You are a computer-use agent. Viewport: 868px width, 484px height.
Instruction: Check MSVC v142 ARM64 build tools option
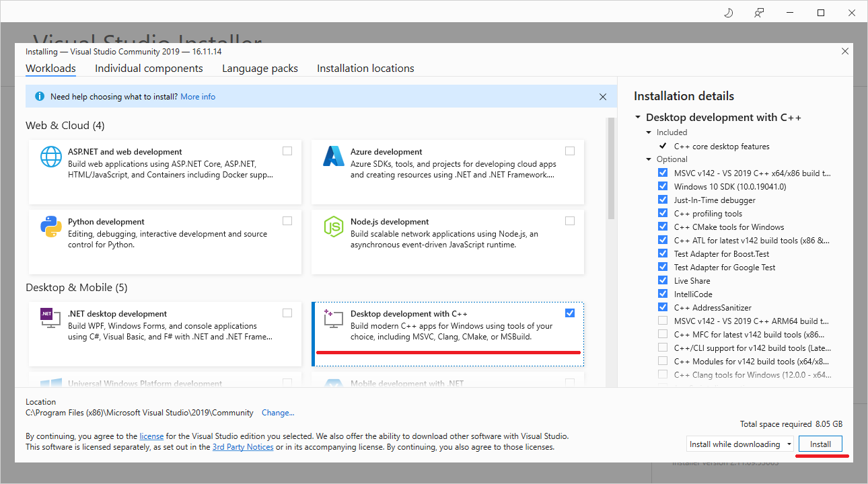(x=663, y=321)
